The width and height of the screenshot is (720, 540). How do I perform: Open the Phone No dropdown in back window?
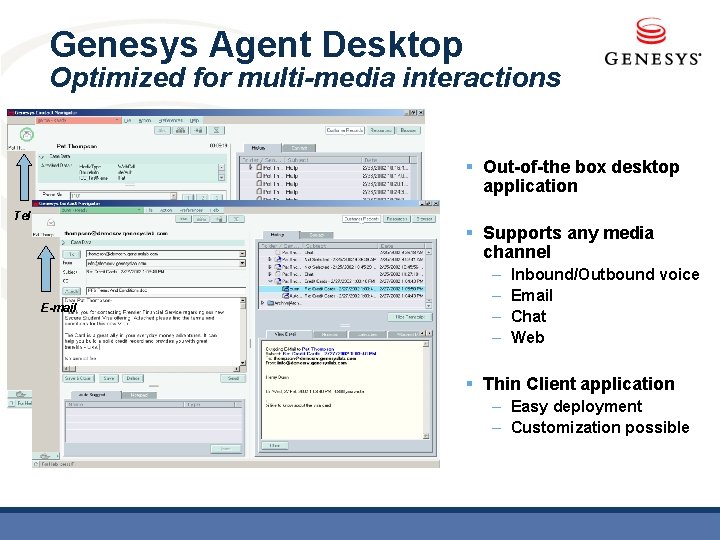click(x=174, y=196)
